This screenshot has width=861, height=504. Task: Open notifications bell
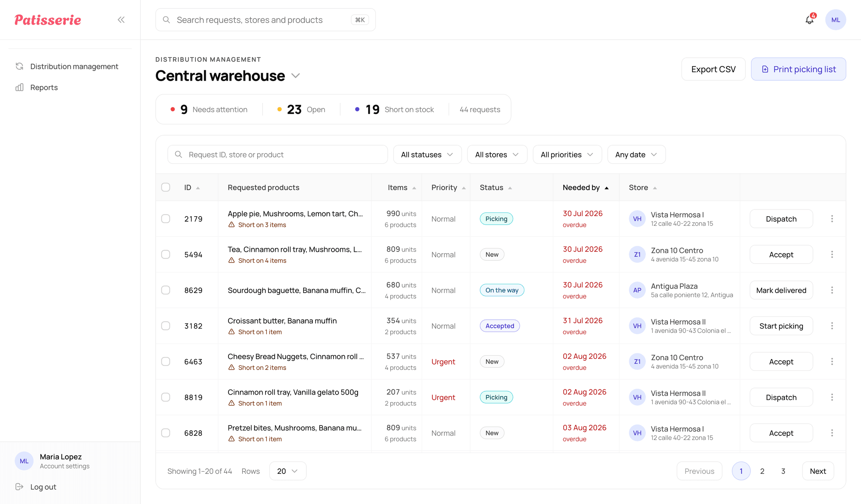point(810,20)
